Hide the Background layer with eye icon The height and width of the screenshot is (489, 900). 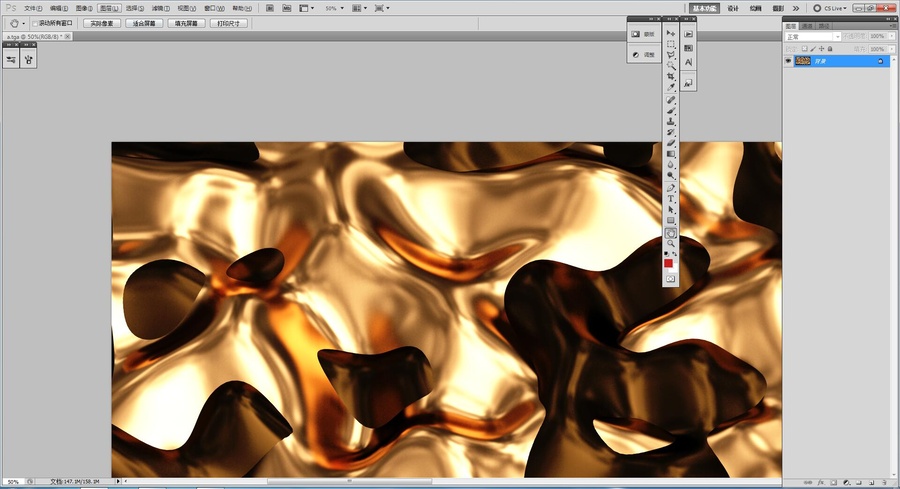pos(788,61)
